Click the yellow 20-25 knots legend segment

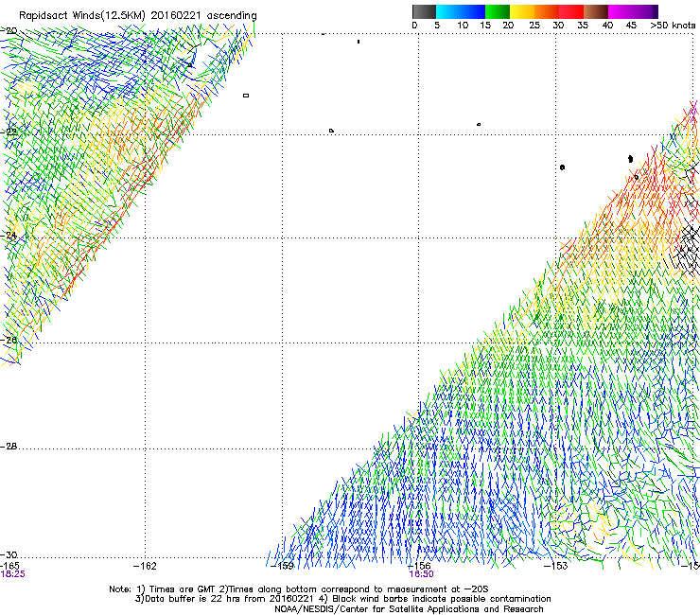click(522, 11)
